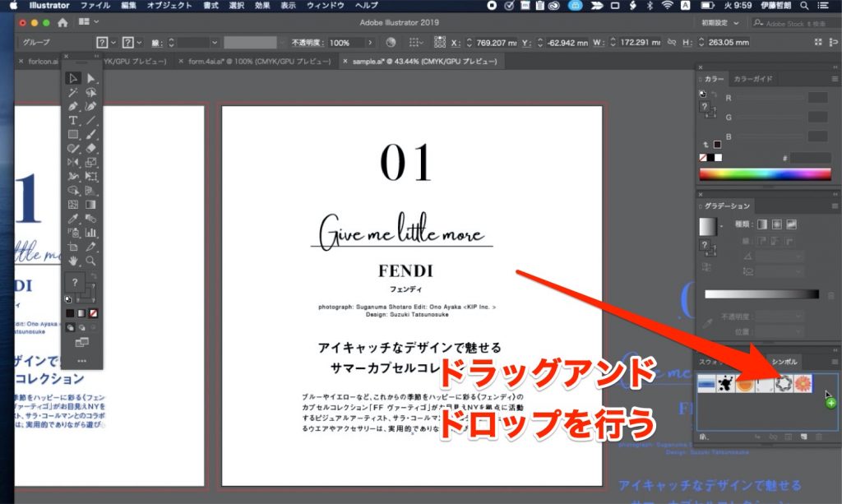Image resolution: width=842 pixels, height=504 pixels.
Task: Select the Eyedropper tool
Action: tap(73, 219)
